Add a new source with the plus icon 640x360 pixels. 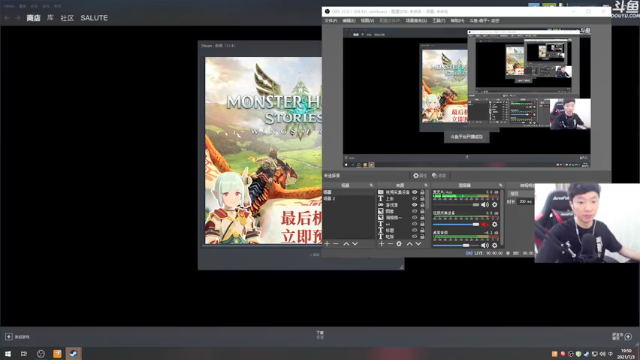(381, 244)
